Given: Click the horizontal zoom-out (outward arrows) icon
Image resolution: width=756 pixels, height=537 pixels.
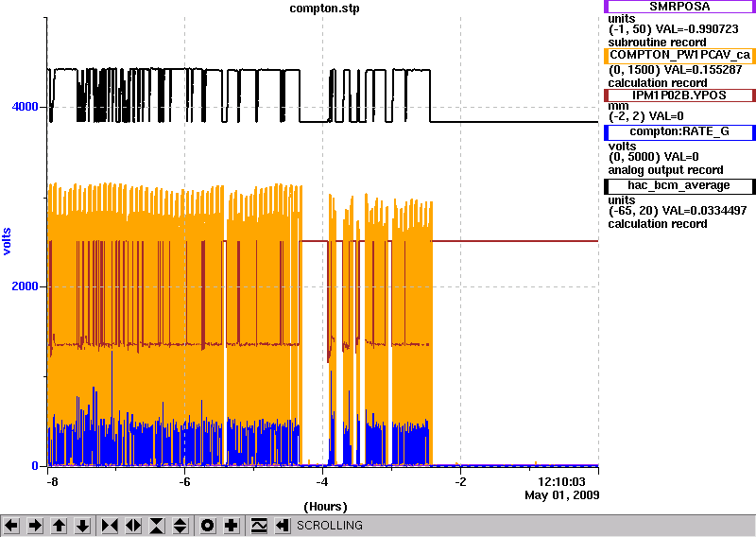Looking at the screenshot, I should pos(133,525).
